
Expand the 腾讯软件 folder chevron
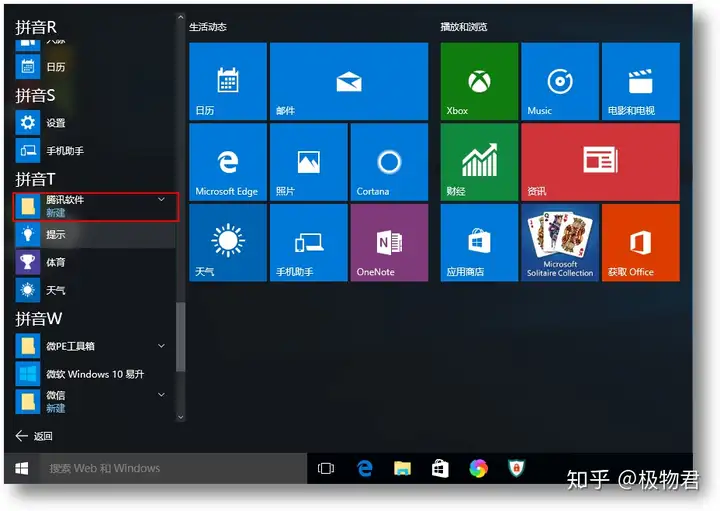tap(161, 199)
